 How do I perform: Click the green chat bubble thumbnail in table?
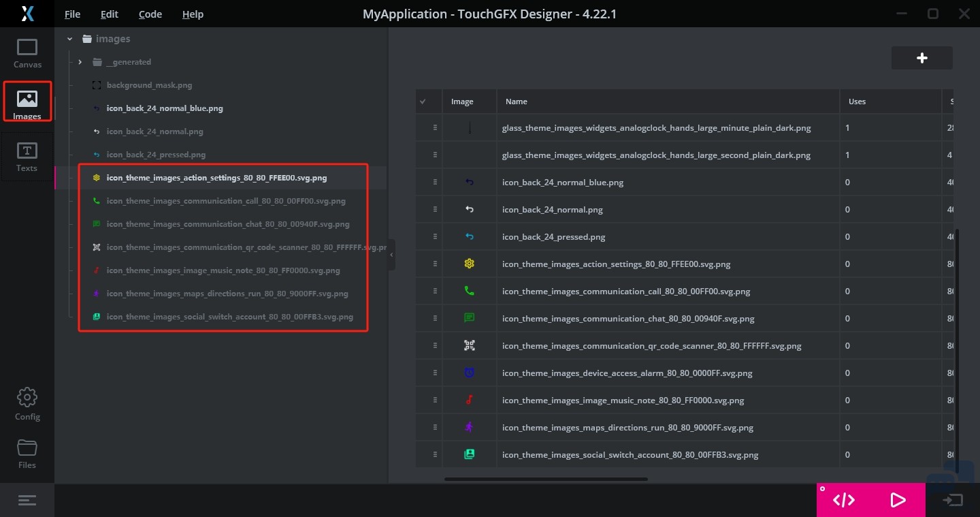click(x=469, y=318)
